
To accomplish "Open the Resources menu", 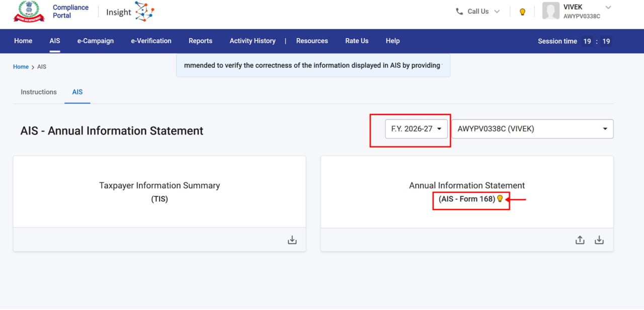I will pyautogui.click(x=312, y=41).
